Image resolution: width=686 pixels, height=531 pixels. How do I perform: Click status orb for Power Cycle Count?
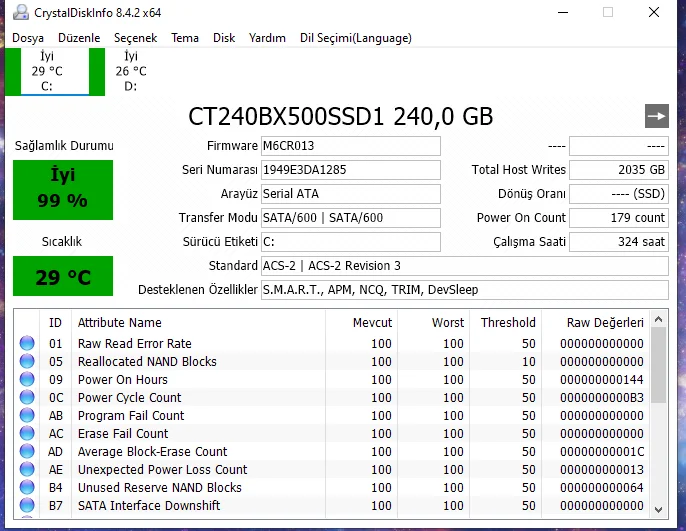pyautogui.click(x=27, y=397)
